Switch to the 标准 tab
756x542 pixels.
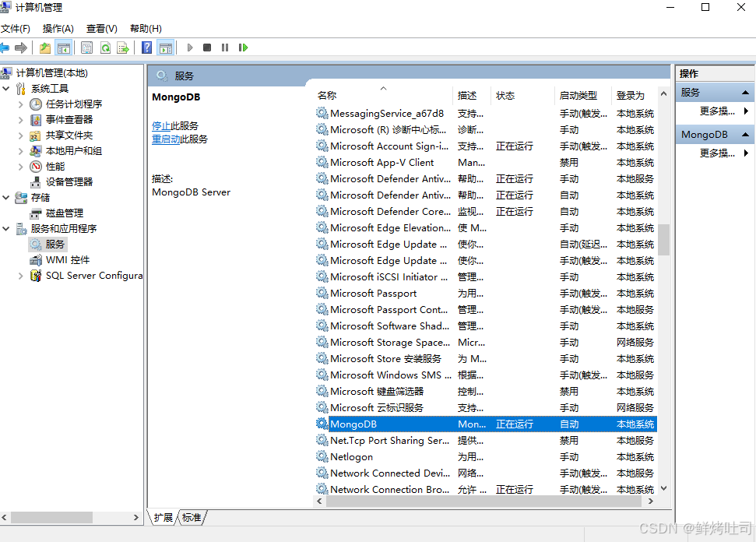click(x=192, y=517)
